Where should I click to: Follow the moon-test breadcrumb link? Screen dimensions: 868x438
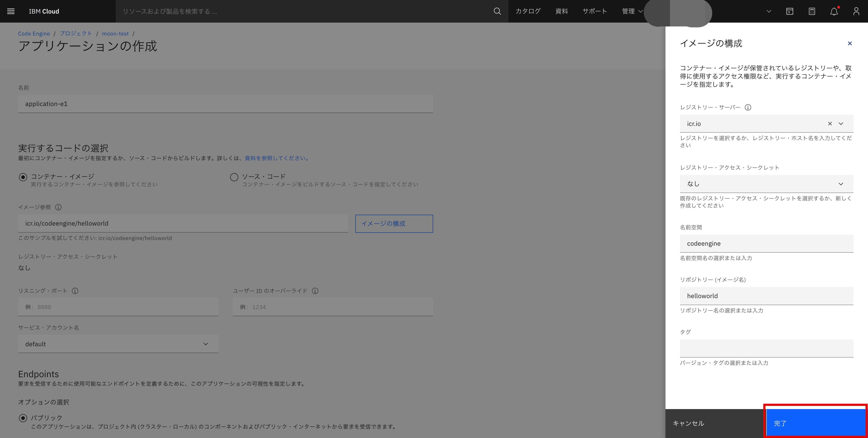[x=115, y=33]
